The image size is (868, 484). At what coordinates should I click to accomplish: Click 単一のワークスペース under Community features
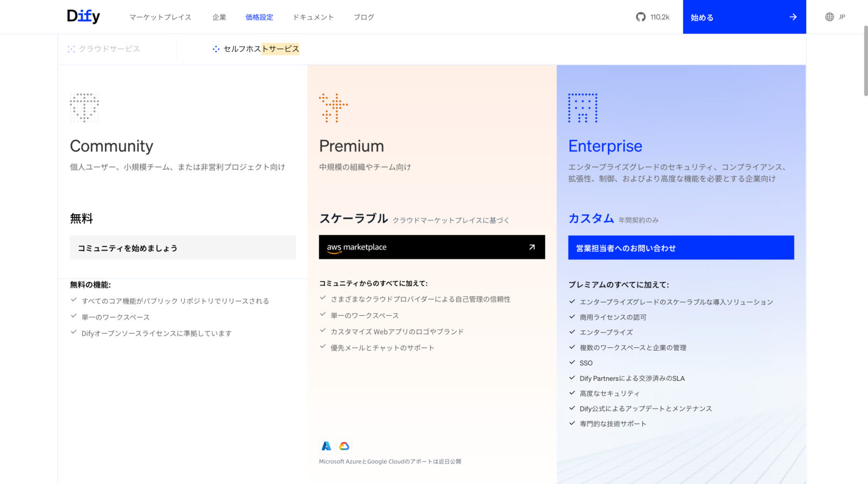[116, 317]
